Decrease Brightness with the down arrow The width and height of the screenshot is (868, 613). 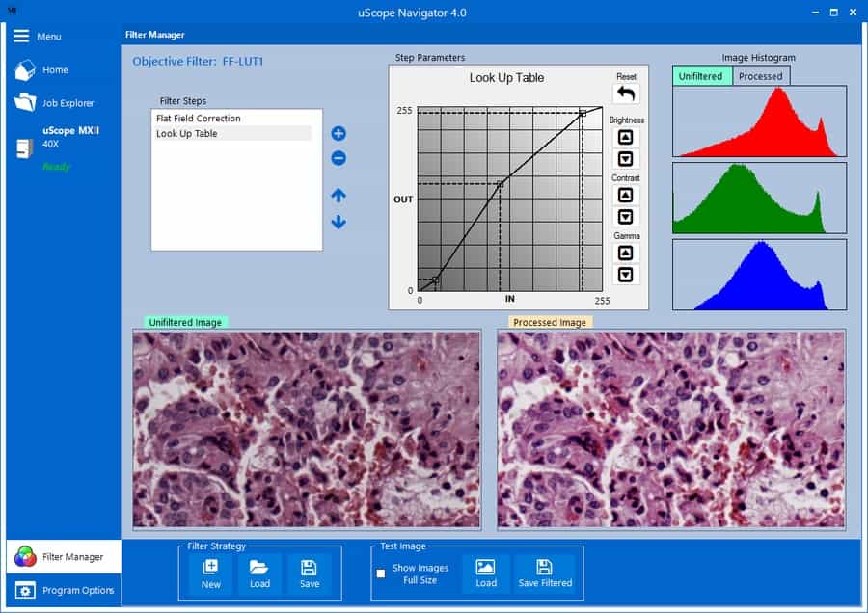[625, 159]
